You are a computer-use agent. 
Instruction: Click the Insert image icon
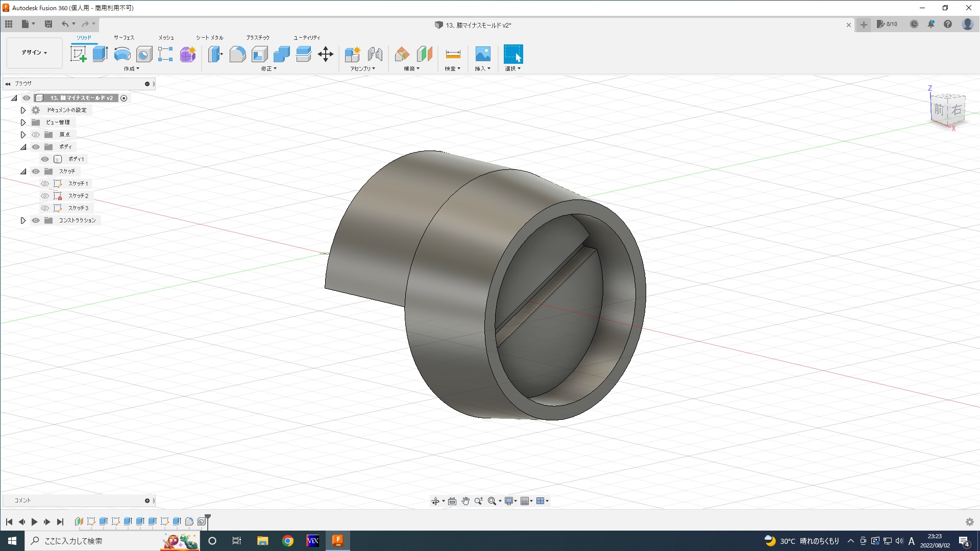(x=482, y=54)
